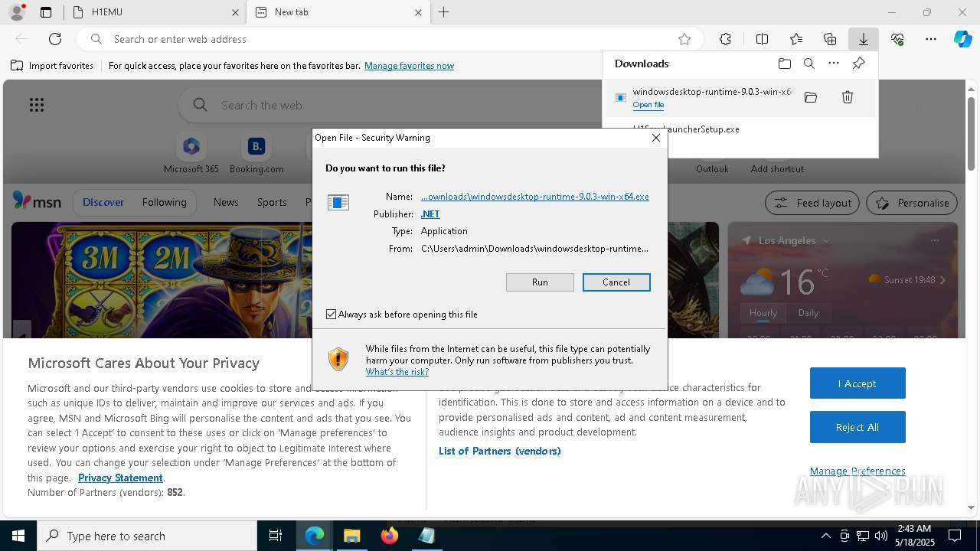Screen dimensions: 980x551
Task: Pin the Downloads panel
Action: click(859, 64)
